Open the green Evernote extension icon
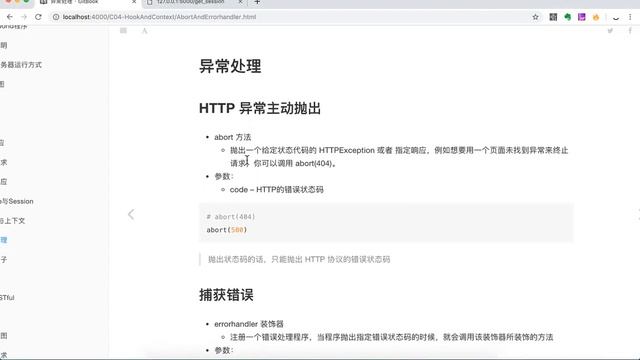640x360 pixels. (x=567, y=17)
